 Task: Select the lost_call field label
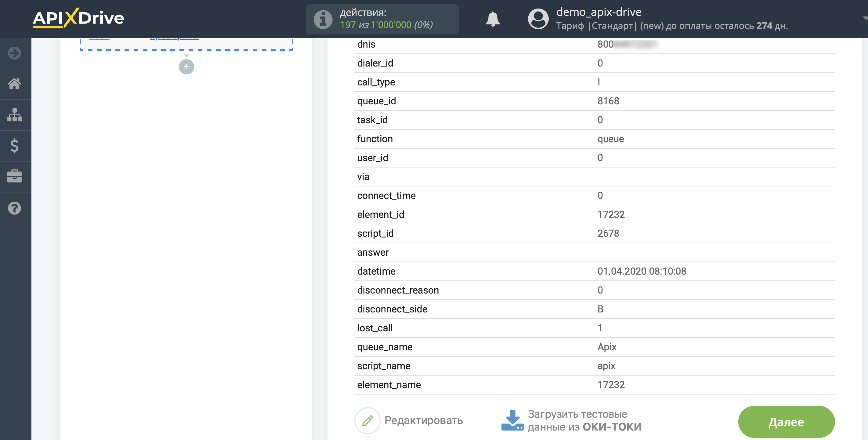click(375, 328)
